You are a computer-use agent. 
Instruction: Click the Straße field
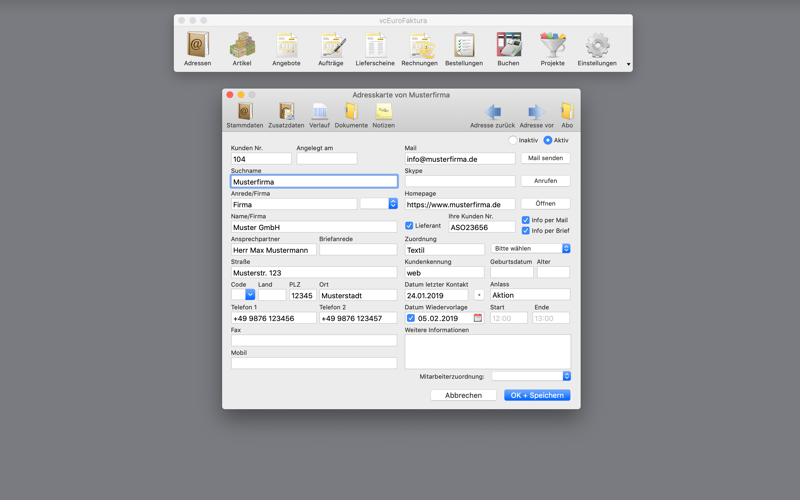(314, 272)
